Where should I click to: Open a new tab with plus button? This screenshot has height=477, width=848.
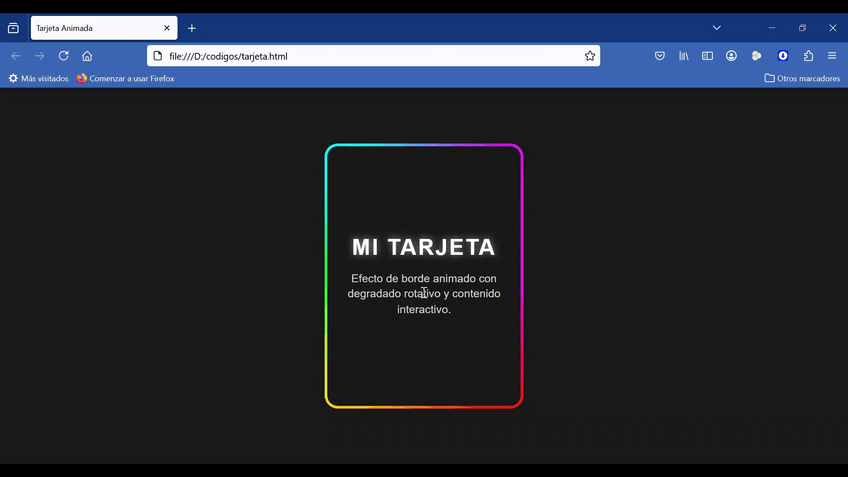coord(192,28)
